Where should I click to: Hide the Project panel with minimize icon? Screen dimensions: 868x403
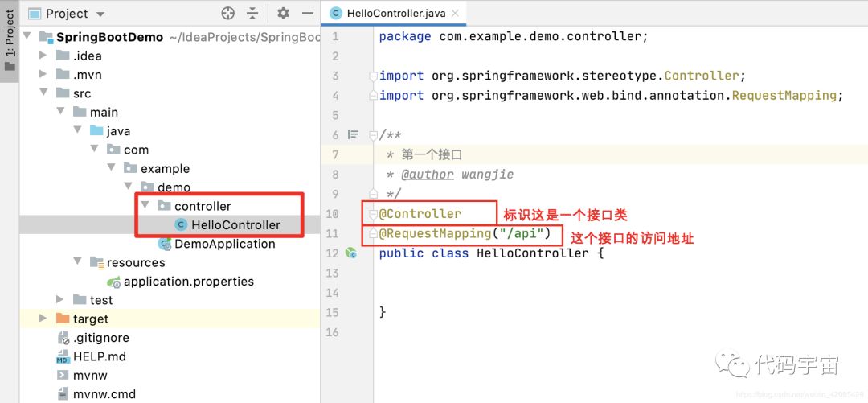(x=308, y=14)
